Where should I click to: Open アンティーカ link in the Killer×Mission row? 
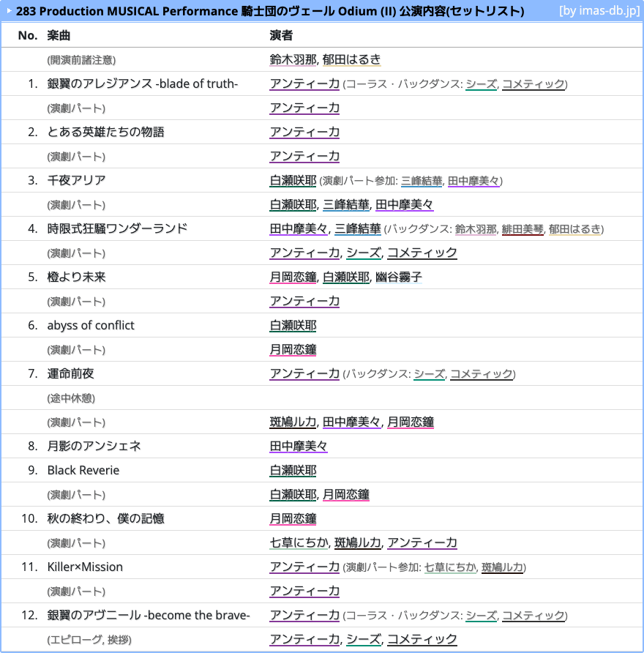304,567
